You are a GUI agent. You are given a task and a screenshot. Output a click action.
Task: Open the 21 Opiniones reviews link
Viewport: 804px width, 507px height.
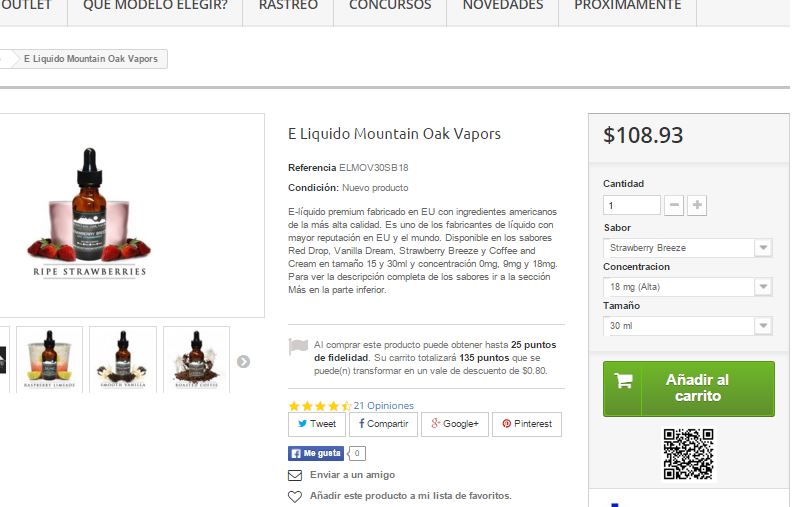pyautogui.click(x=384, y=405)
